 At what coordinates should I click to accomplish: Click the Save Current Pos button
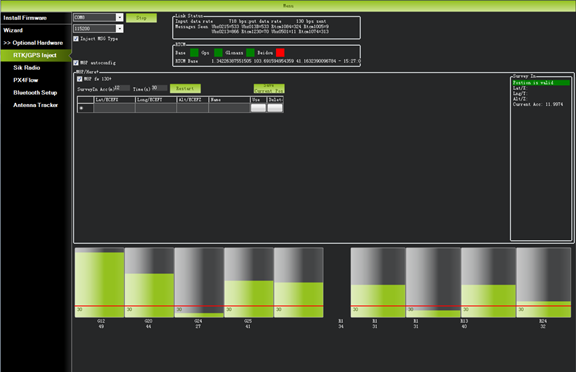[x=269, y=88]
